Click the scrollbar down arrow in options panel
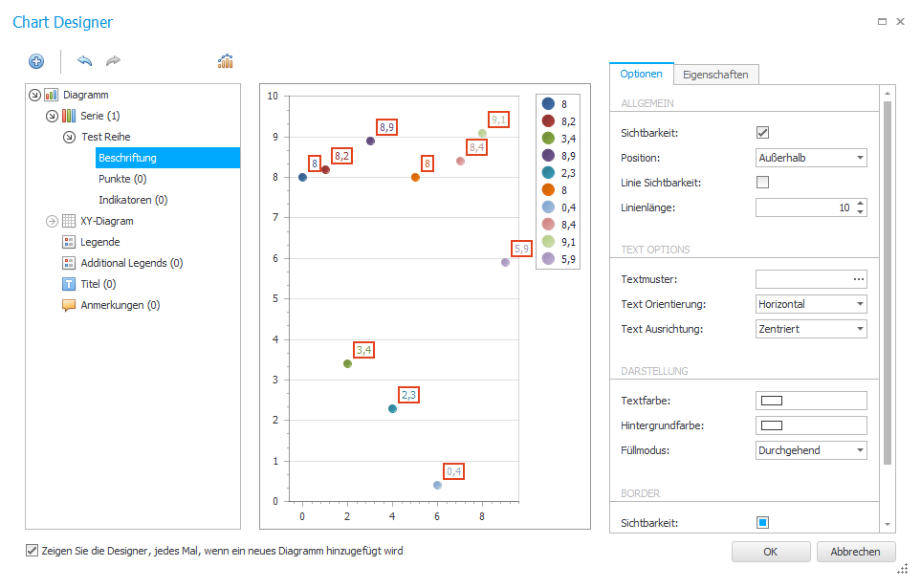 888,525
